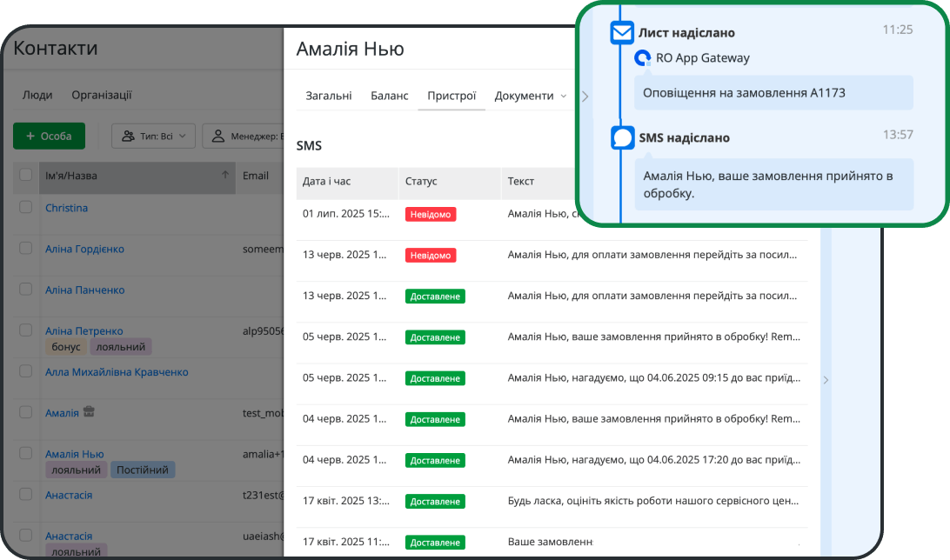Click SMS text нагадуємо, що 04.06.2025 09:15
The image size is (950, 560).
(653, 377)
